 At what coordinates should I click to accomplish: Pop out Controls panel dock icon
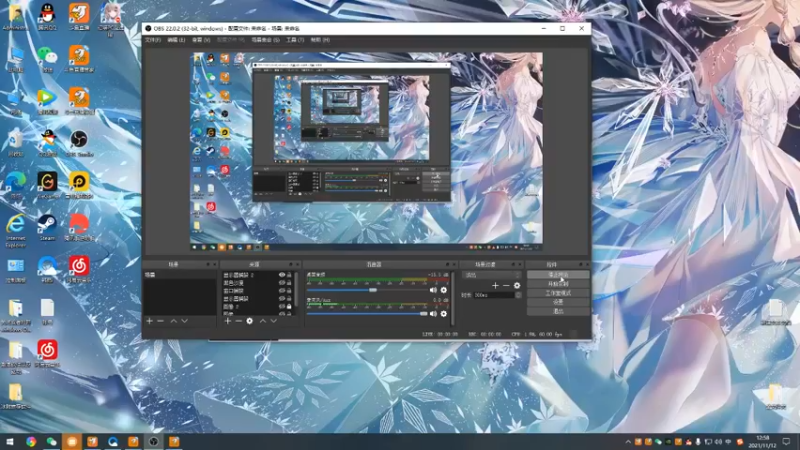(581, 264)
